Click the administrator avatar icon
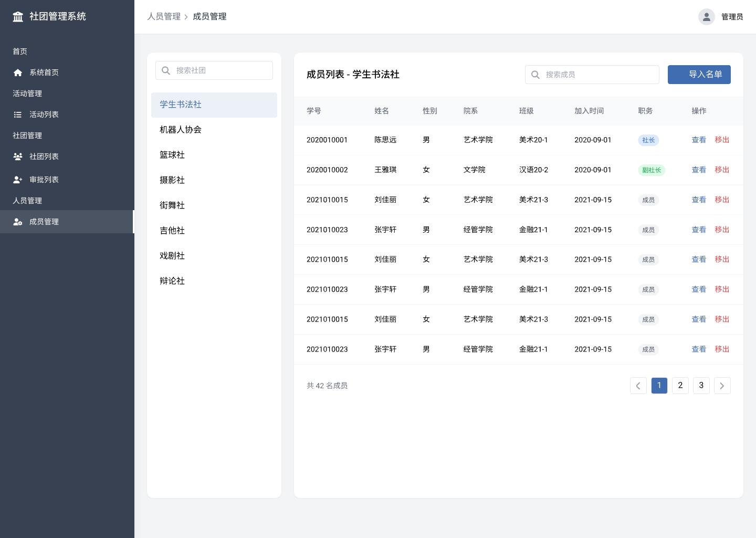The width and height of the screenshot is (756, 538). pyautogui.click(x=706, y=17)
